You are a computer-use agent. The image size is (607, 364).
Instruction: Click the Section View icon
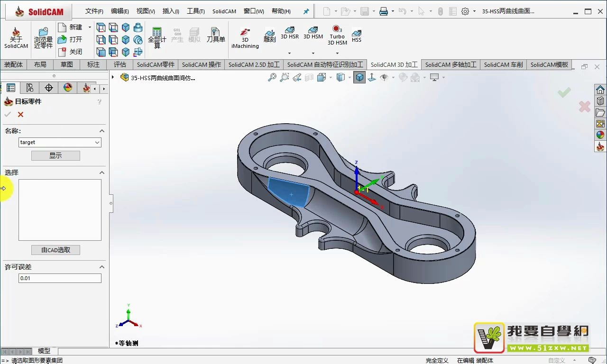[x=309, y=77]
